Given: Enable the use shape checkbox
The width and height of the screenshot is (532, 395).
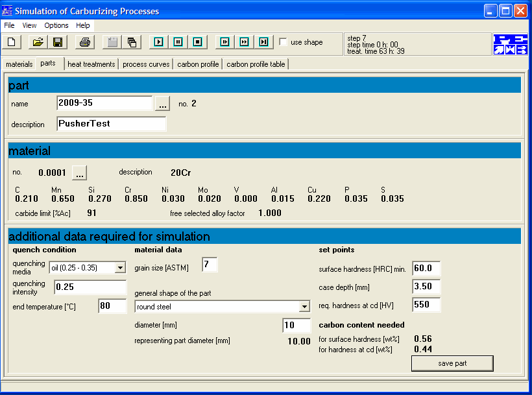Looking at the screenshot, I should 283,42.
